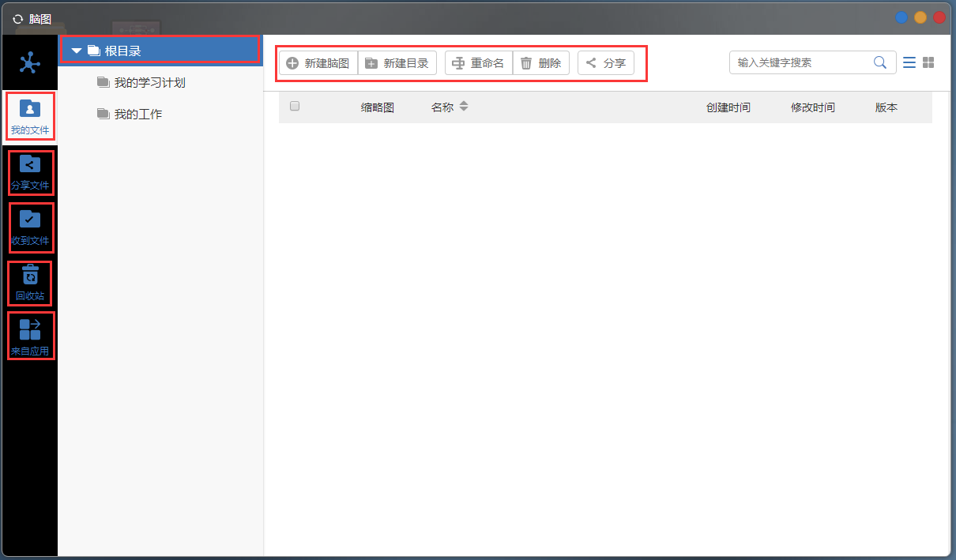956x560 pixels.
Task: Create a new mind map with 新建脑图
Action: tap(318, 63)
